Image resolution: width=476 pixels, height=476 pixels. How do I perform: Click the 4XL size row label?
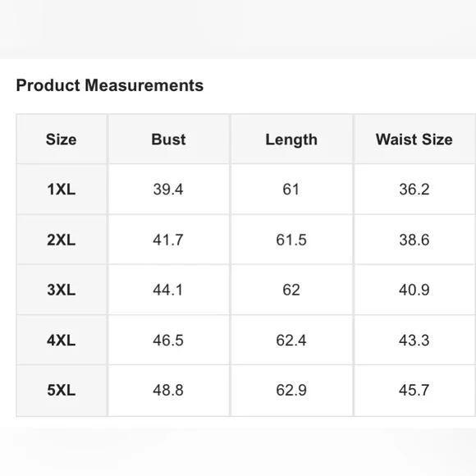pyautogui.click(x=62, y=340)
